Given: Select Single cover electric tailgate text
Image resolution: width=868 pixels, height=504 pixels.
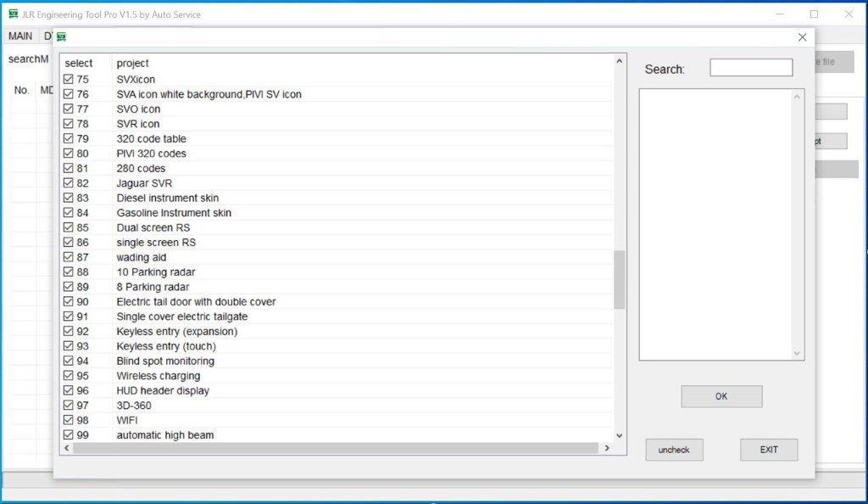Looking at the screenshot, I should click(x=182, y=316).
